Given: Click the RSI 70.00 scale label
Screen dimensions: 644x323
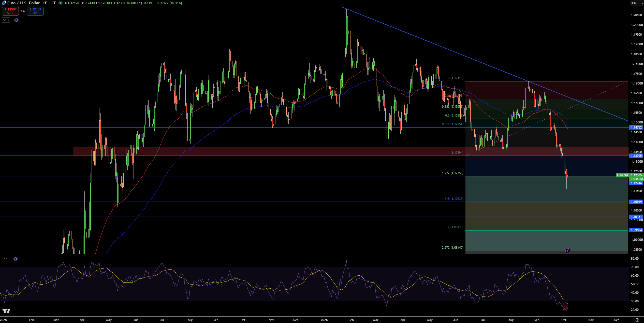Looking at the screenshot, I should pyautogui.click(x=635, y=267).
